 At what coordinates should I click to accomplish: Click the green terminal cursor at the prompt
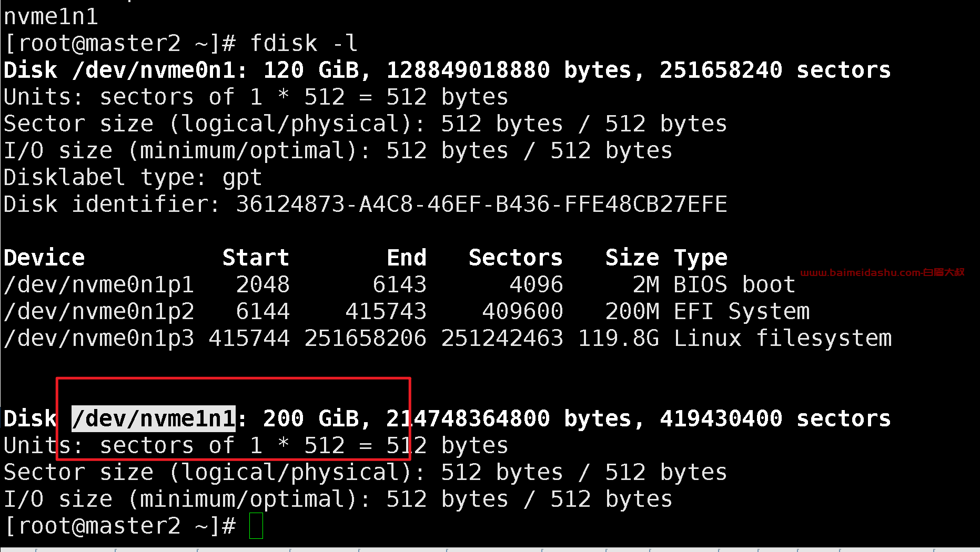pyautogui.click(x=256, y=526)
